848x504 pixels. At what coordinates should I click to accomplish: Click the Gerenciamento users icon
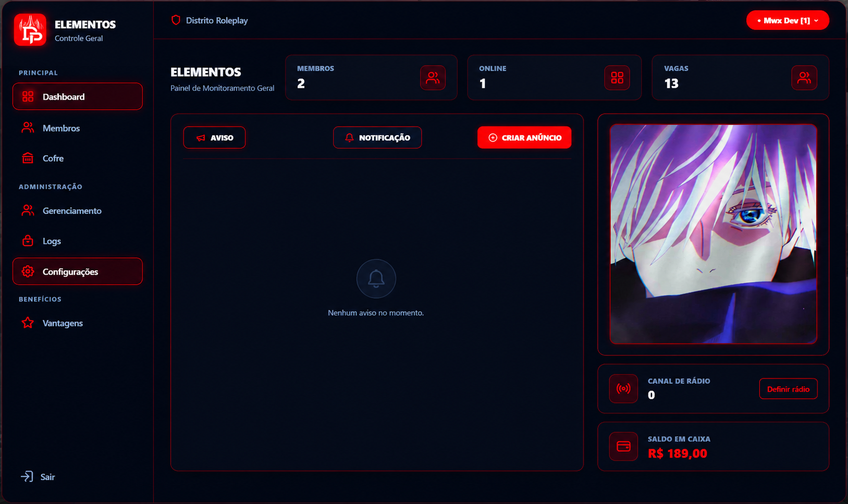[28, 211]
